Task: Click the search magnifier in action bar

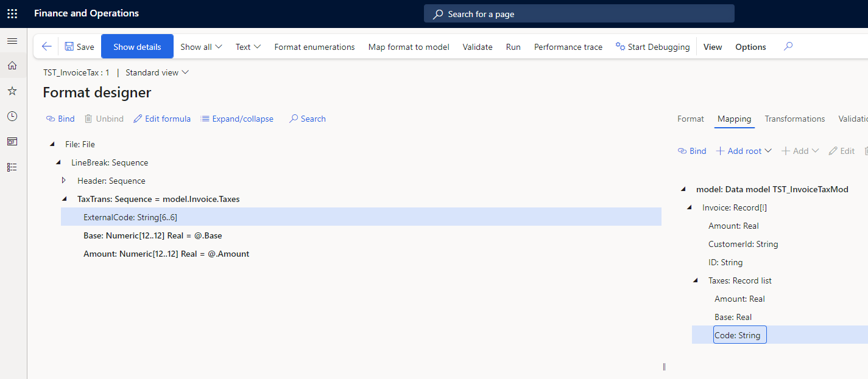Action: [x=788, y=47]
